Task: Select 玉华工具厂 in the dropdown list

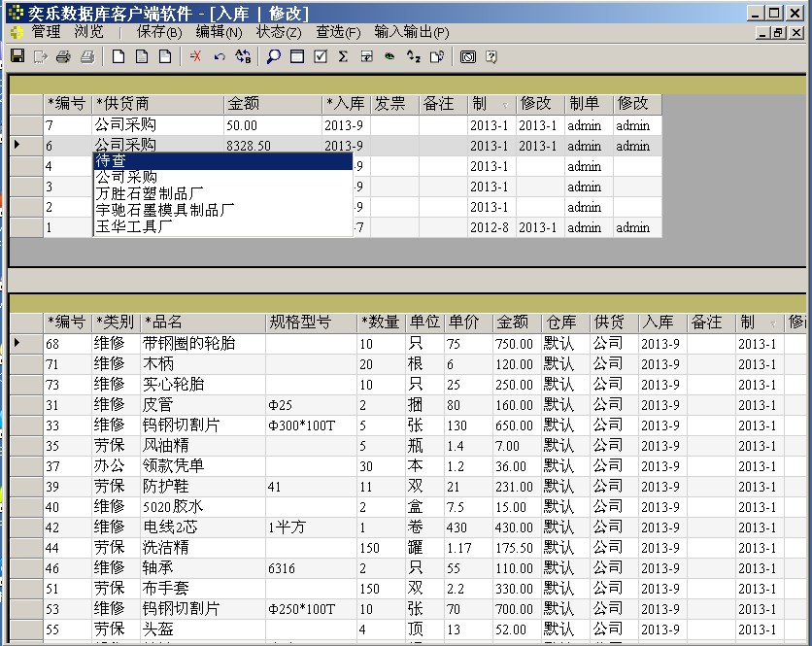Action: click(x=134, y=226)
